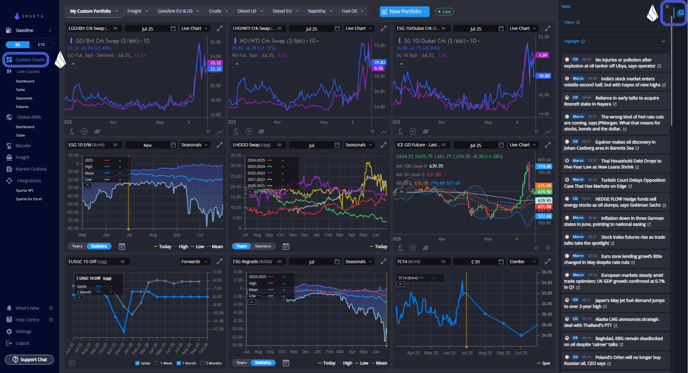The width and height of the screenshot is (688, 373).
Task: Switch HOGO Swap chart to Statistics view
Action: click(263, 246)
